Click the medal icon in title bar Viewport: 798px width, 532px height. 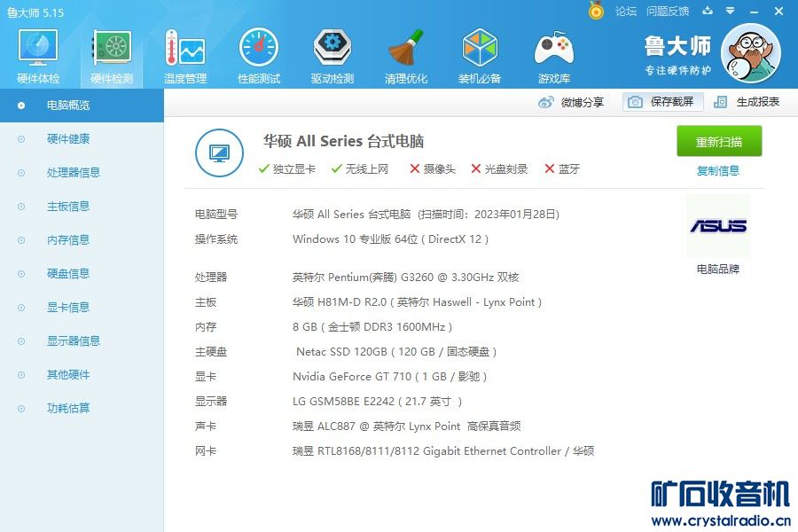596,11
